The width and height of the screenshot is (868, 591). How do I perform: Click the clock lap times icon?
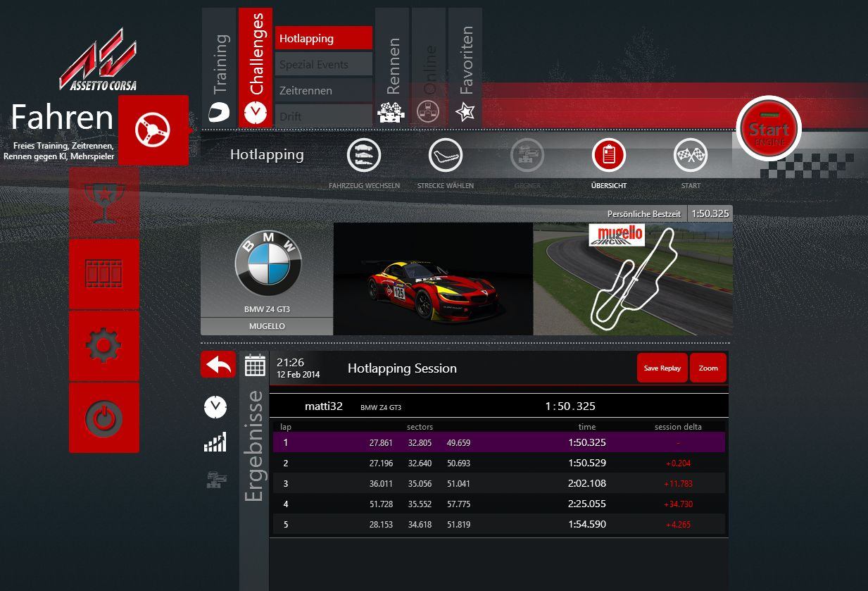(x=215, y=406)
